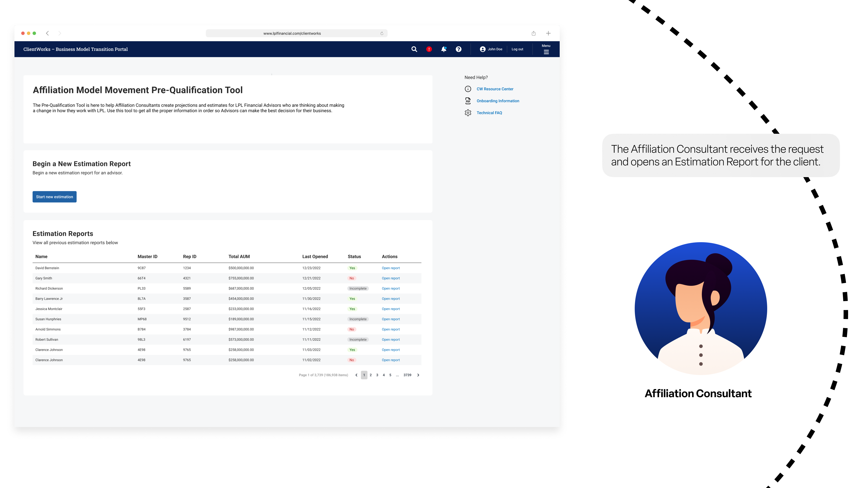The width and height of the screenshot is (868, 488).
Task: Open the CW Resource Center link
Action: point(495,89)
